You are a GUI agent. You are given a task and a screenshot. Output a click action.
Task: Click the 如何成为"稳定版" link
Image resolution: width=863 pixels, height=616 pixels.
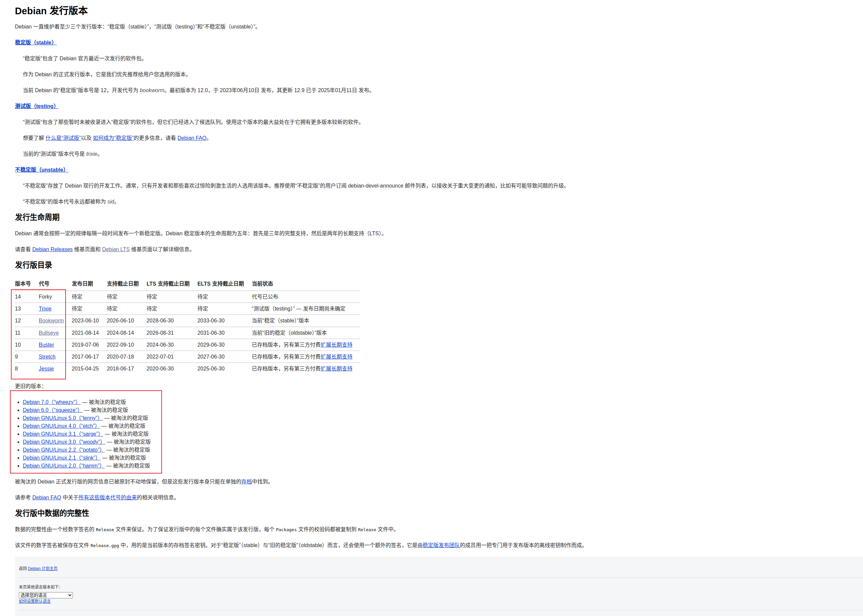(113, 138)
